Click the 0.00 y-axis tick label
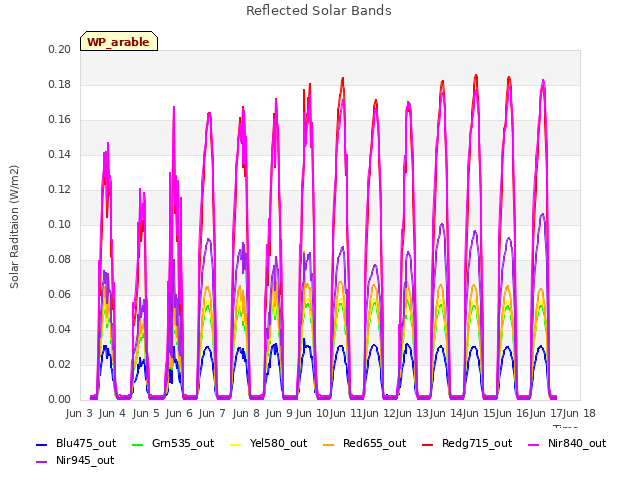This screenshot has height=480, width=640. point(60,400)
